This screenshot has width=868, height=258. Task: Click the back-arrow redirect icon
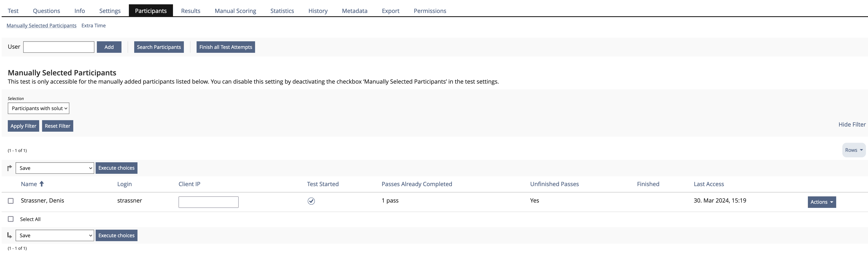click(10, 235)
